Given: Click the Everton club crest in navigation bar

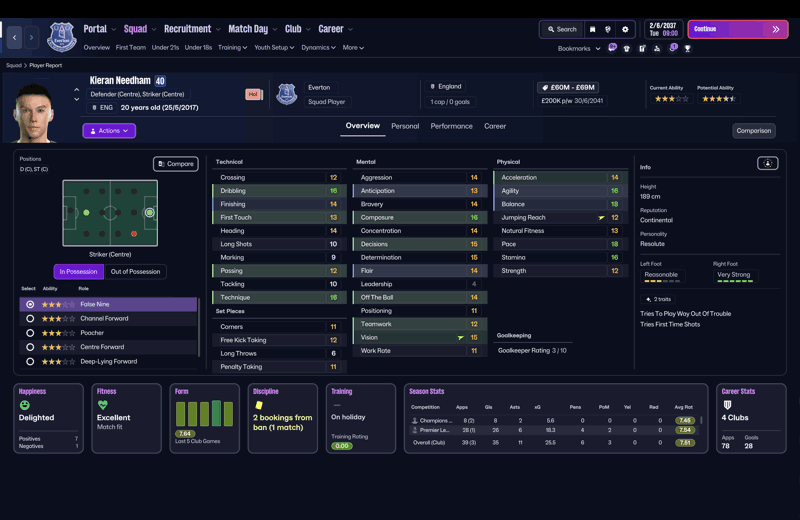Looking at the screenshot, I should tap(62, 37).
